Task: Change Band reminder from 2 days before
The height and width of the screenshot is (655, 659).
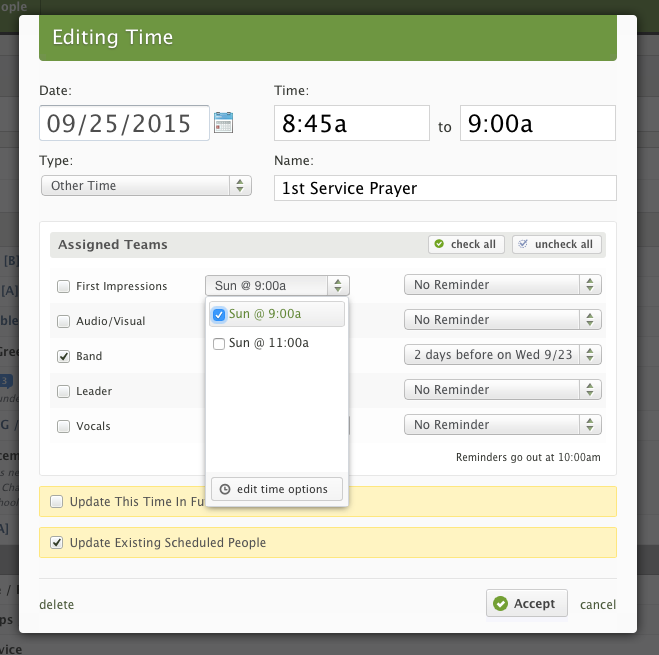Action: click(x=502, y=355)
